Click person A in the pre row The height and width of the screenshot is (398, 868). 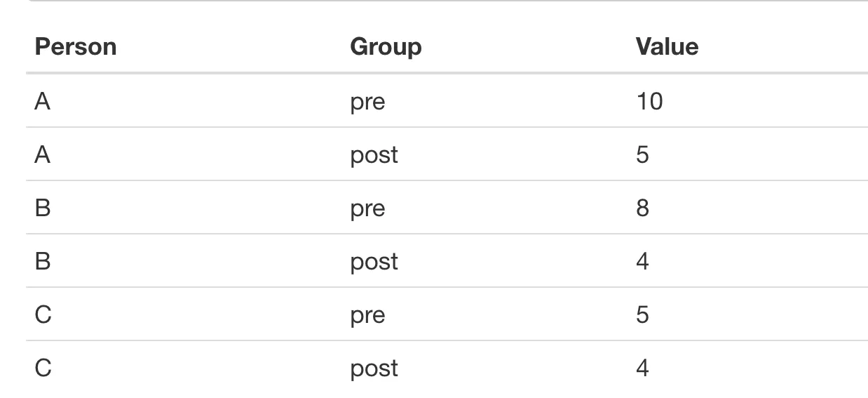(42, 102)
